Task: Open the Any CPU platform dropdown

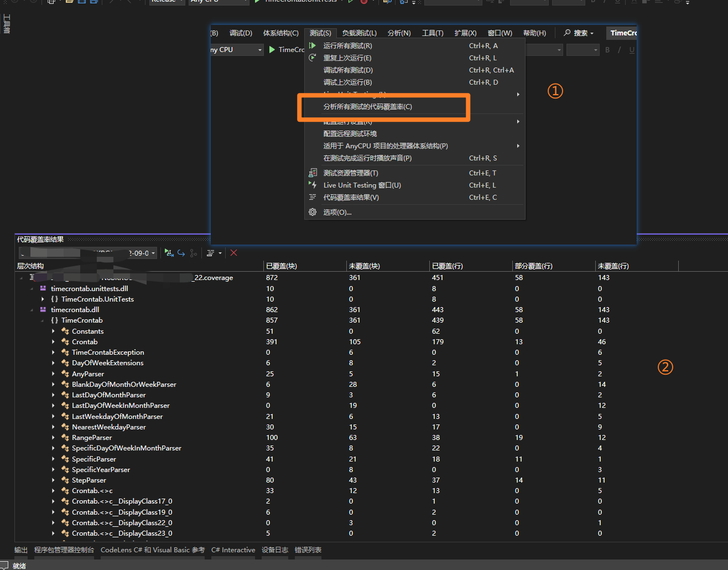Action: (259, 50)
